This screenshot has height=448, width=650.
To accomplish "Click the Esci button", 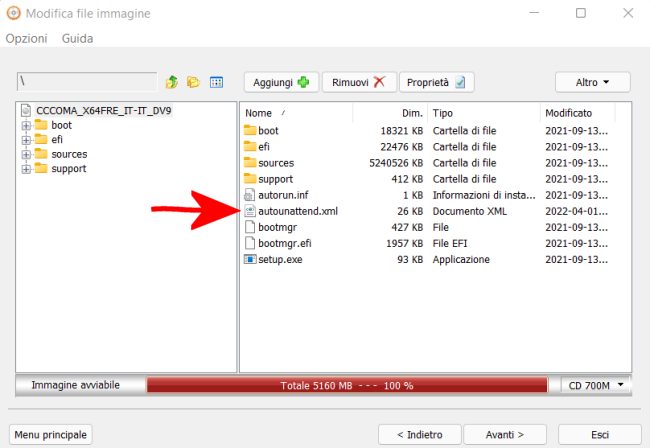I will tap(600, 435).
